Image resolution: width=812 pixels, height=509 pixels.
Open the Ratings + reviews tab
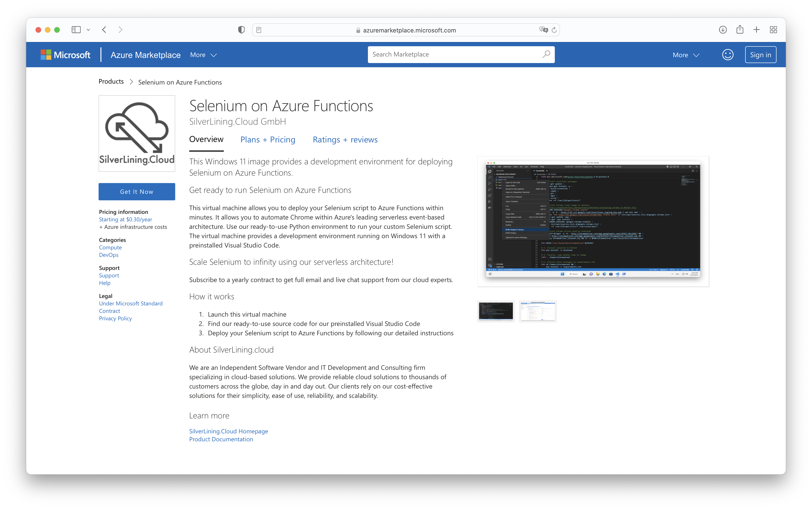click(345, 140)
